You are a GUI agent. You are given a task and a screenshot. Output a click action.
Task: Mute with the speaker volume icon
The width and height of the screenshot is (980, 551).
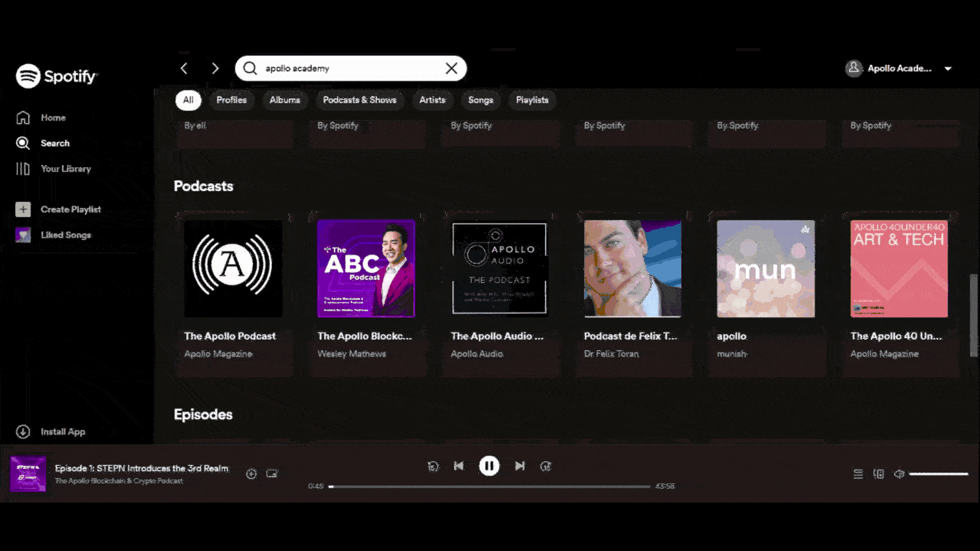pos(899,474)
